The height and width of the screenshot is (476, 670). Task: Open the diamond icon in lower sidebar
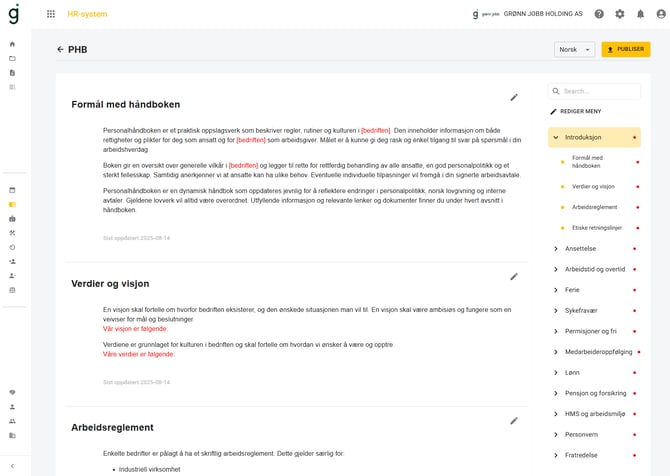pyautogui.click(x=12, y=392)
